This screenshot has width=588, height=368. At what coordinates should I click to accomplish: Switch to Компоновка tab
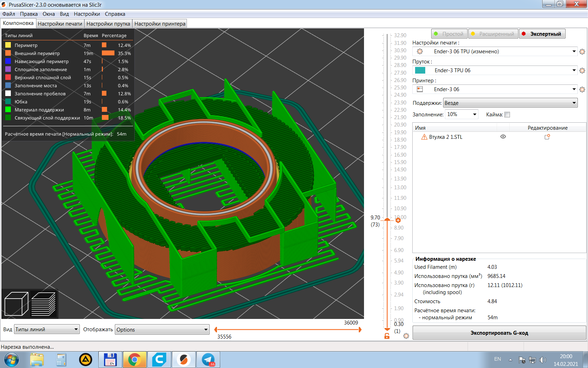[x=18, y=23]
